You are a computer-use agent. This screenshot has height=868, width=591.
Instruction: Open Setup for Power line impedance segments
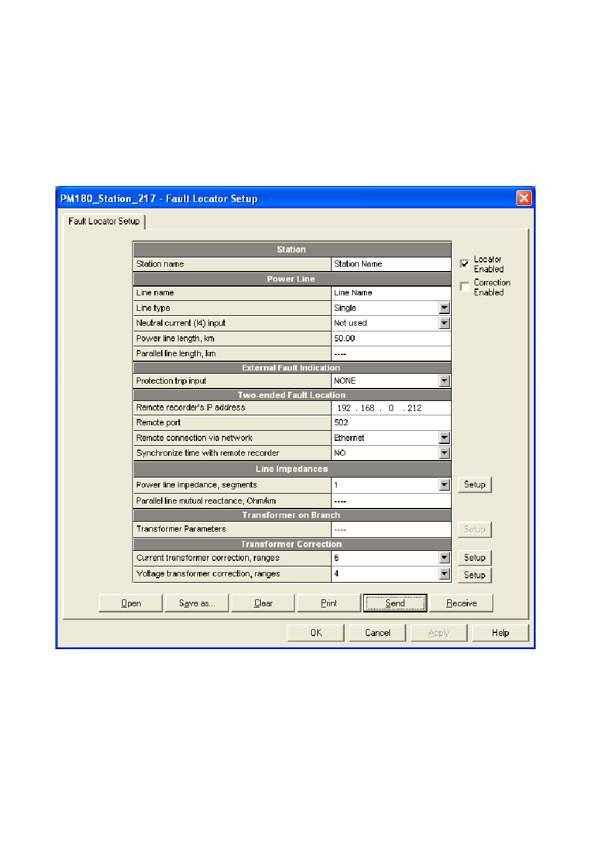click(x=475, y=485)
